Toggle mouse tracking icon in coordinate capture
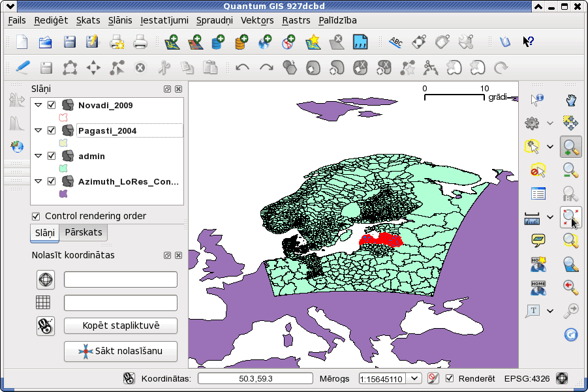The width and height of the screenshot is (588, 392). pos(46,325)
